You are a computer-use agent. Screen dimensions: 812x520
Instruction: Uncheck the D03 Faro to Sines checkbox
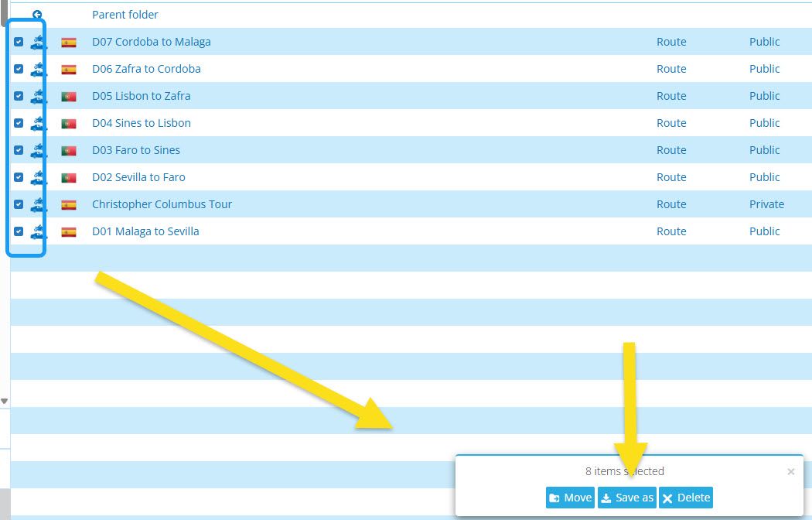[19, 150]
